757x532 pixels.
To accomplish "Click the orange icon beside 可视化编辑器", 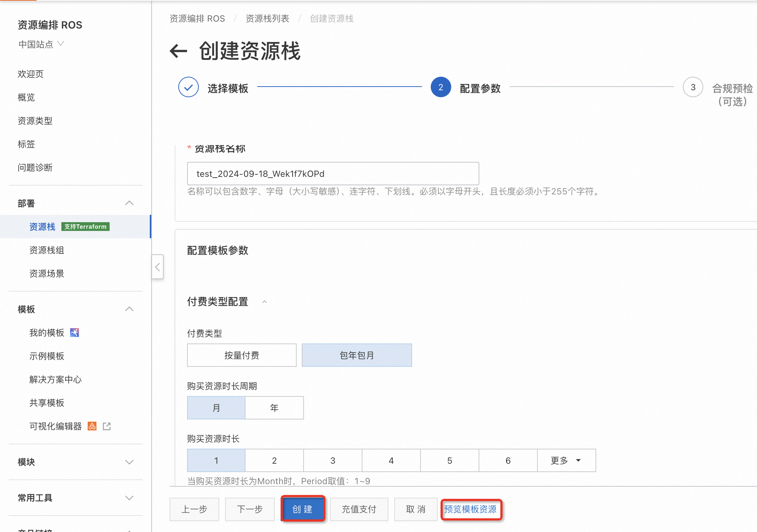I will coord(92,426).
